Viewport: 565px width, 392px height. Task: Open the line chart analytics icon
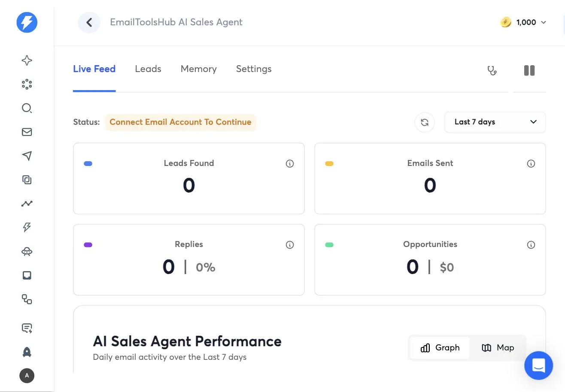pos(27,203)
